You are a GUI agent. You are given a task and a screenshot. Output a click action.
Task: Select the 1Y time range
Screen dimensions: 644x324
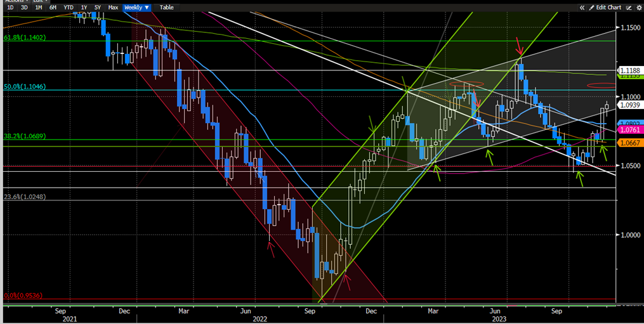click(84, 8)
